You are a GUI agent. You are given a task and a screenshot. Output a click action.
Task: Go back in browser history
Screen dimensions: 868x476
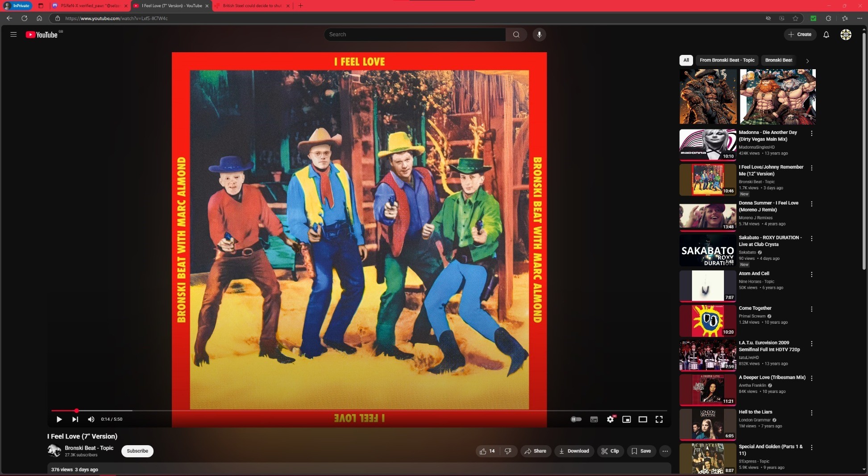click(x=9, y=18)
